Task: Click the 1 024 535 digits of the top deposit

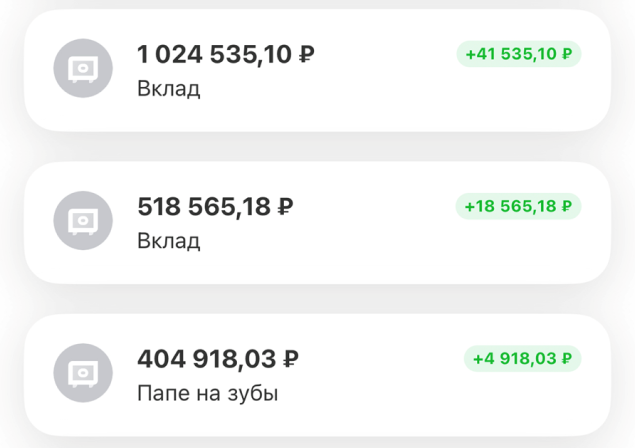Action: coord(195,54)
